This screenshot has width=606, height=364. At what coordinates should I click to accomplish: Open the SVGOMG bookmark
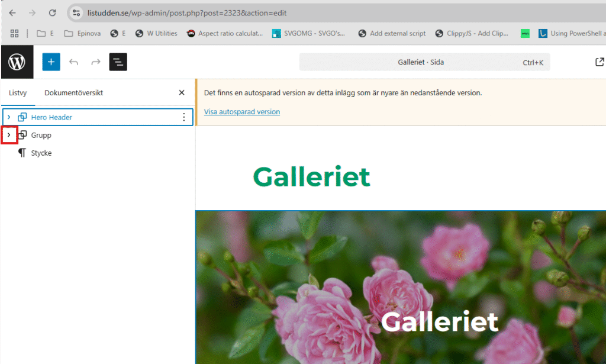(308, 34)
